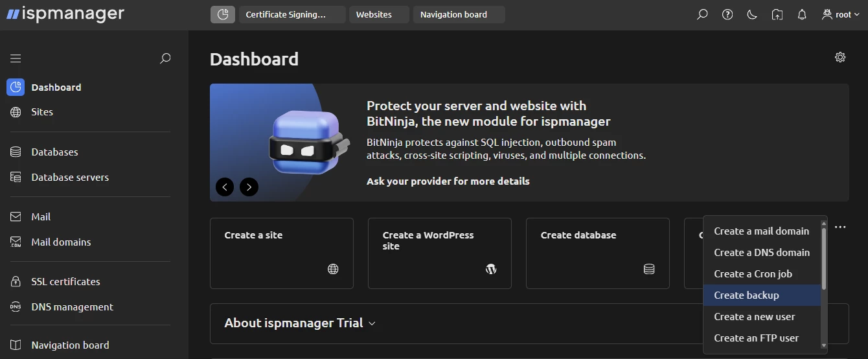Open Sites in the sidebar

pos(42,112)
